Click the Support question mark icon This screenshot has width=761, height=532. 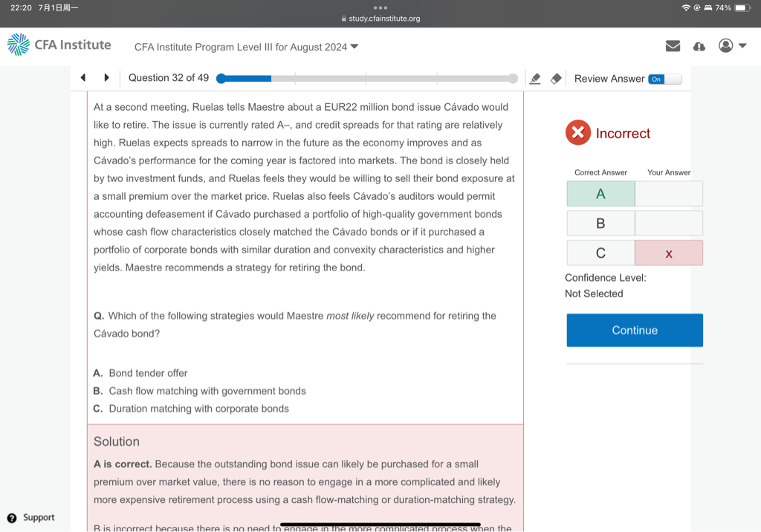point(12,518)
